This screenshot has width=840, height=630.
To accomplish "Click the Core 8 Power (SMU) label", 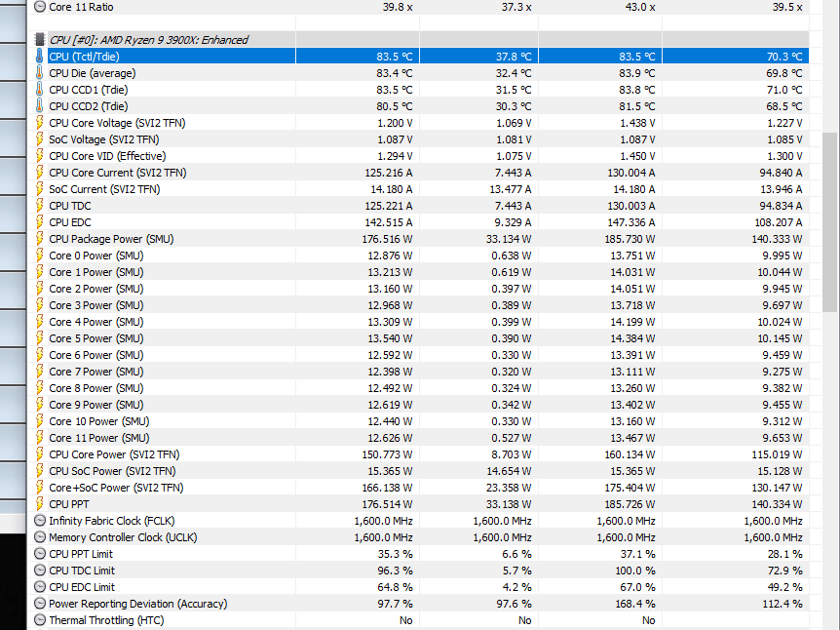I will click(96, 388).
